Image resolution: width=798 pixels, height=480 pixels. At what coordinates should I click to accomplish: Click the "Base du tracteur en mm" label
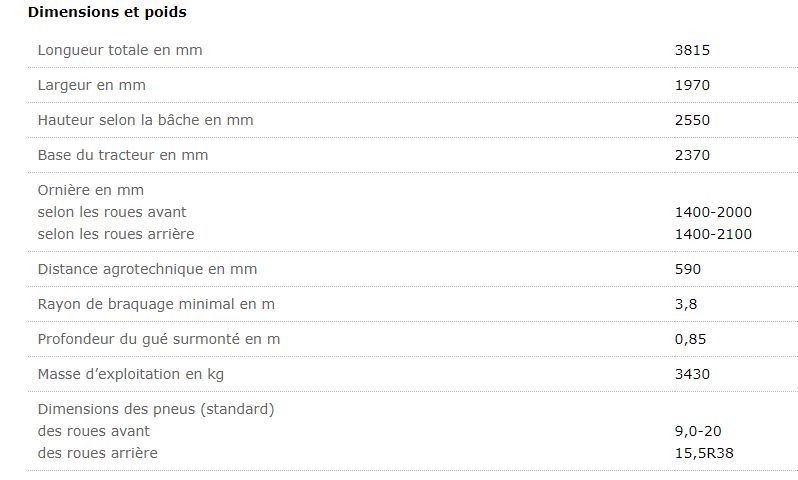point(123,155)
